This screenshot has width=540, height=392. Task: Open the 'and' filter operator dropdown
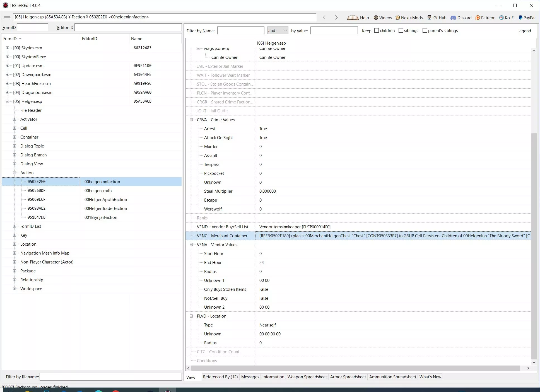pyautogui.click(x=278, y=30)
